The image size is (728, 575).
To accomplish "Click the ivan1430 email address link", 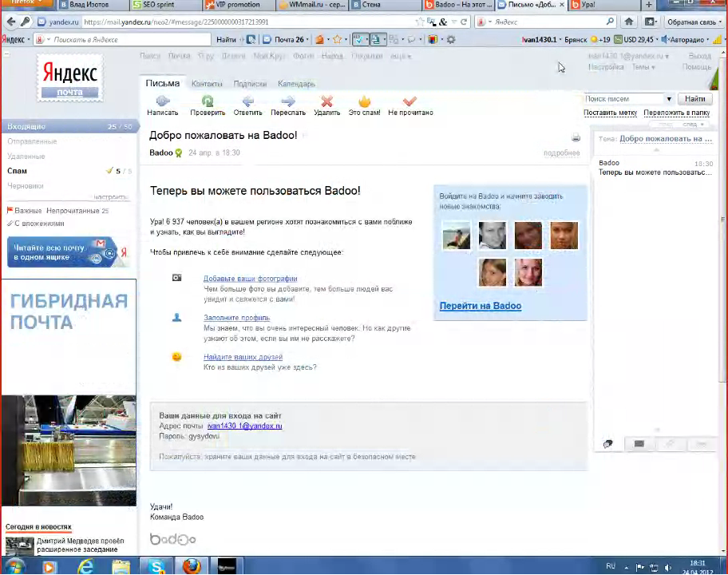I will point(245,426).
